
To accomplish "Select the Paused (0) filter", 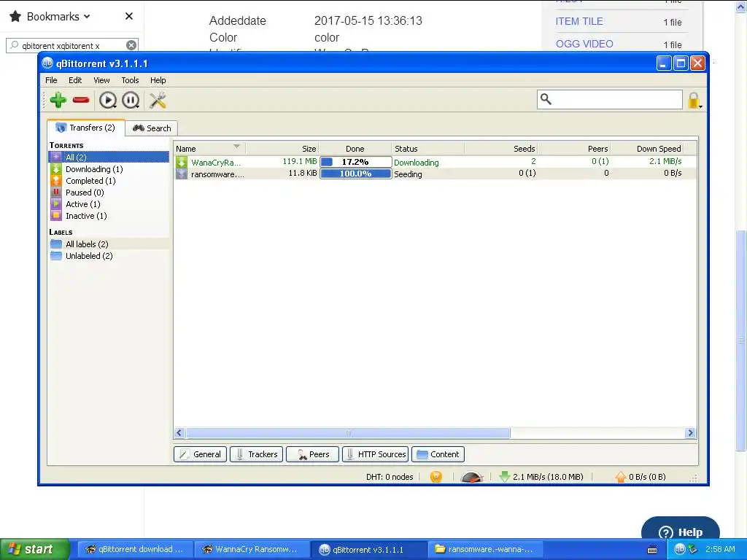I will [x=109, y=192].
